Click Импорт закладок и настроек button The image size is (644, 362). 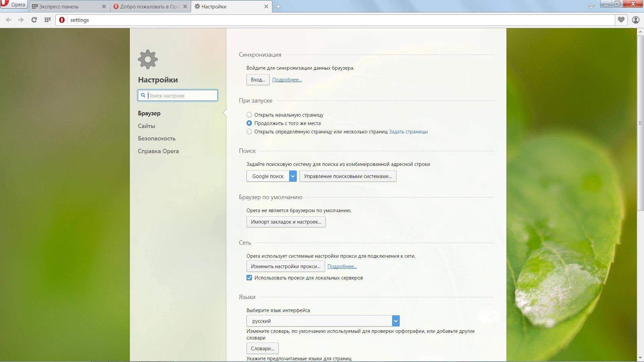[286, 222]
